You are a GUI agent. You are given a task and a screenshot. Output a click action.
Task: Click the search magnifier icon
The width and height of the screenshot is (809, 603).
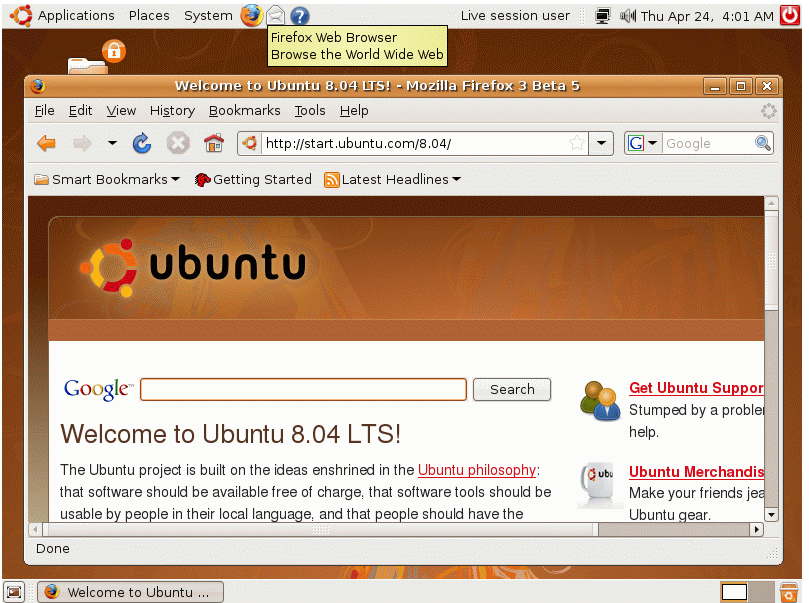click(763, 143)
